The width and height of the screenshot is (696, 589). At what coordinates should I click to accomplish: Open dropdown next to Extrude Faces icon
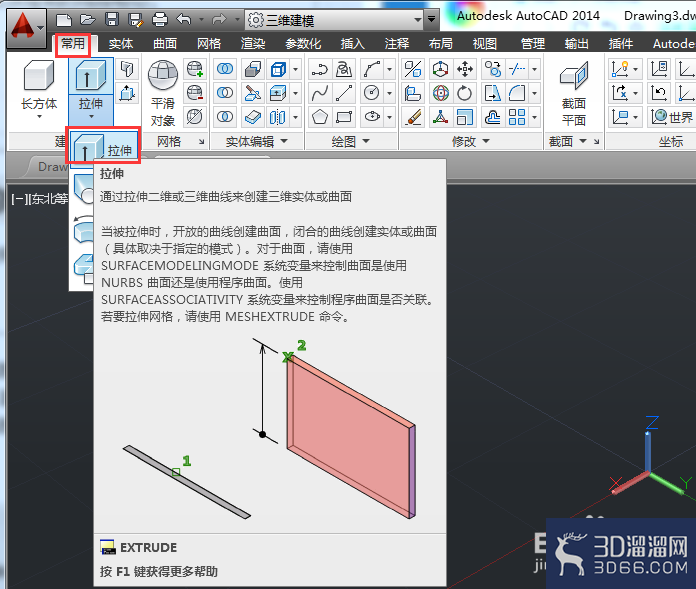tap(296, 93)
